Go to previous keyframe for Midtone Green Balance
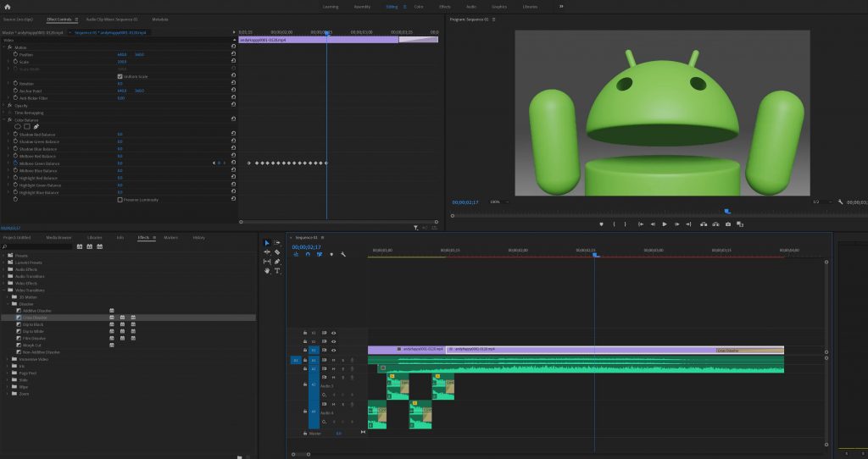This screenshot has height=459, width=868. (214, 163)
